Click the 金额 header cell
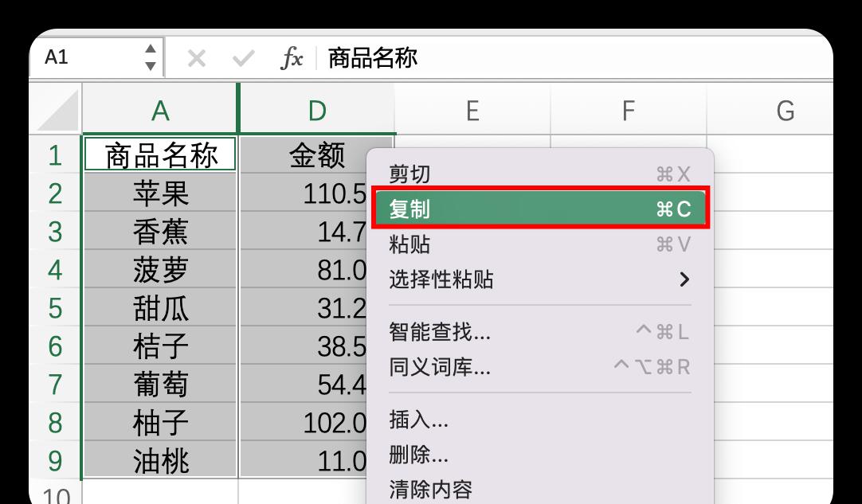 [316, 154]
